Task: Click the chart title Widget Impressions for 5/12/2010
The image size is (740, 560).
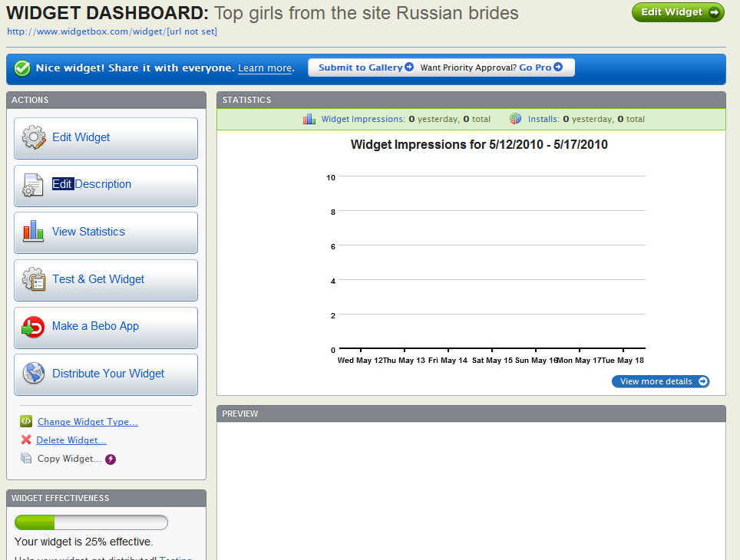Action: pyautogui.click(x=479, y=144)
